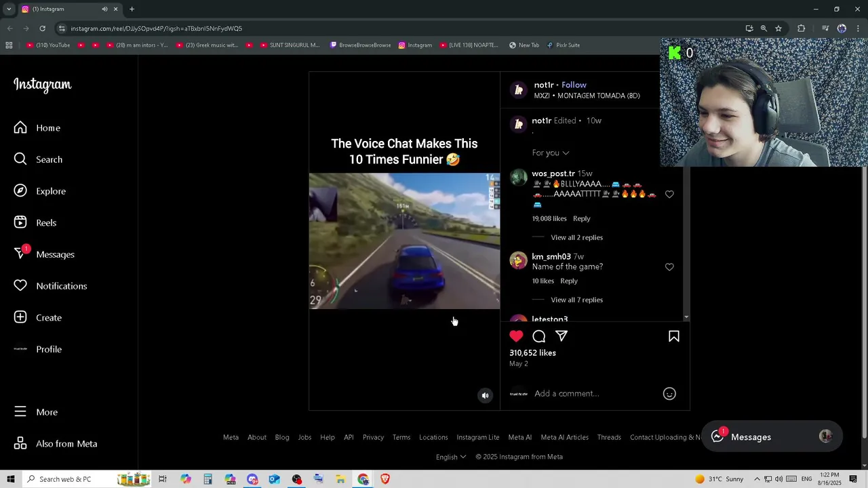
Task: Open the (310) YouTube bookmark
Action: 48,45
